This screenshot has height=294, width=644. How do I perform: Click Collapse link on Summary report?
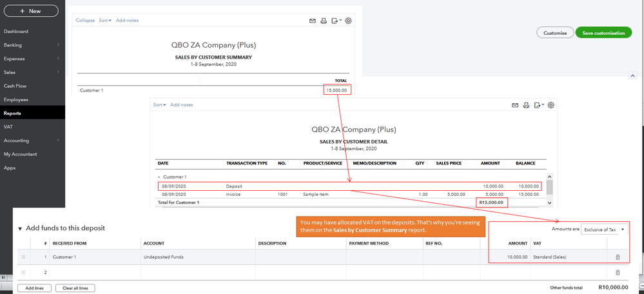click(x=85, y=21)
